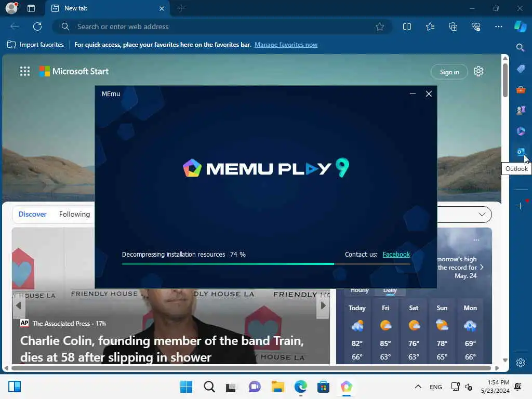Open the sidebar Outlook icon
This screenshot has height=399, width=532.
[521, 152]
